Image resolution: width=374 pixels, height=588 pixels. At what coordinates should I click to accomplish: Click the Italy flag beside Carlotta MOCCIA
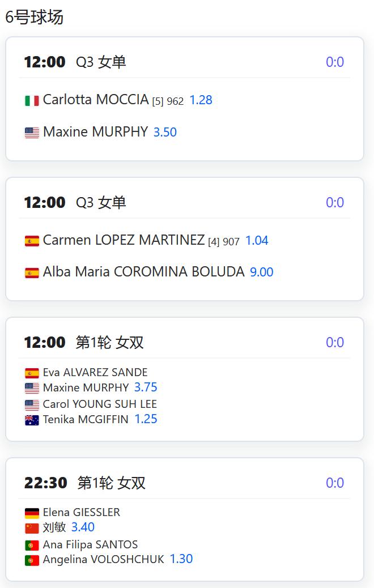click(32, 101)
